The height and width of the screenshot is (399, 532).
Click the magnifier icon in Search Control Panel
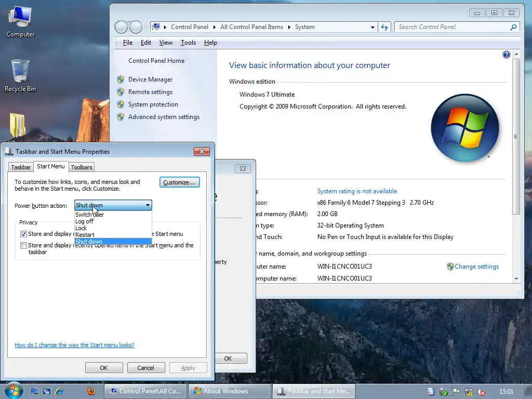click(513, 27)
